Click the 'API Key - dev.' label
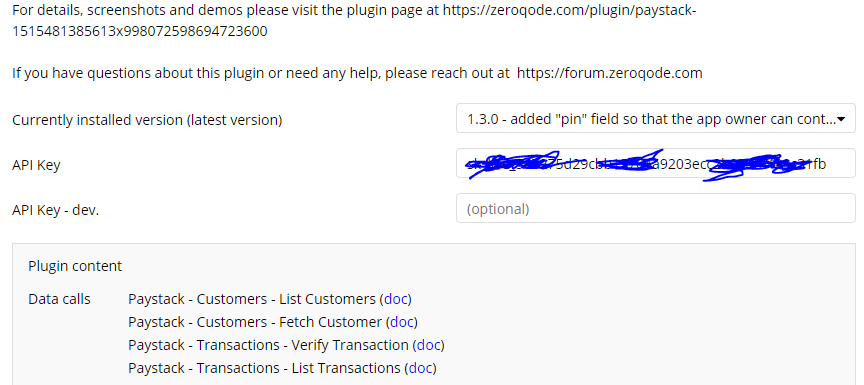The height and width of the screenshot is (385, 864). click(x=56, y=210)
